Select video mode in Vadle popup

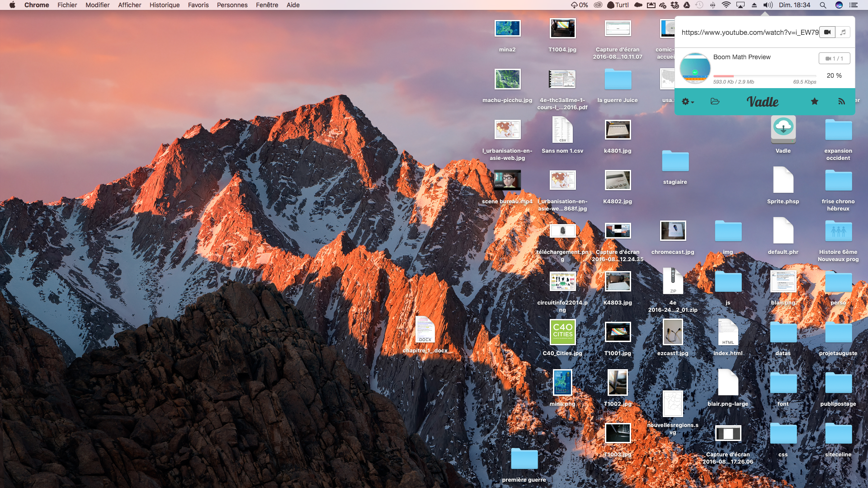point(827,32)
